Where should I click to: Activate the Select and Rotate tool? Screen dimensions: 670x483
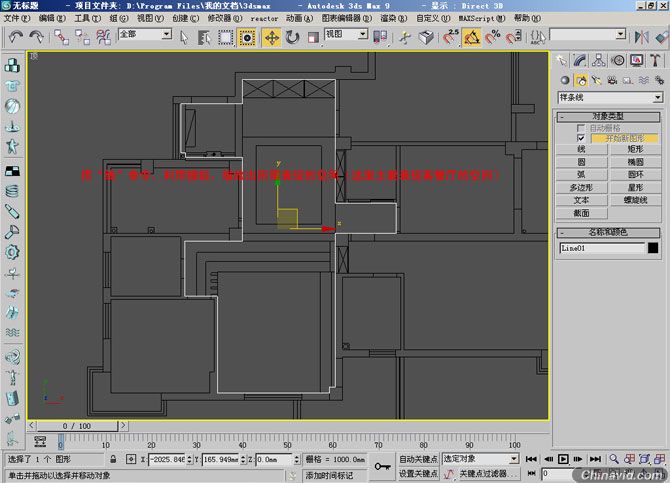click(x=293, y=38)
